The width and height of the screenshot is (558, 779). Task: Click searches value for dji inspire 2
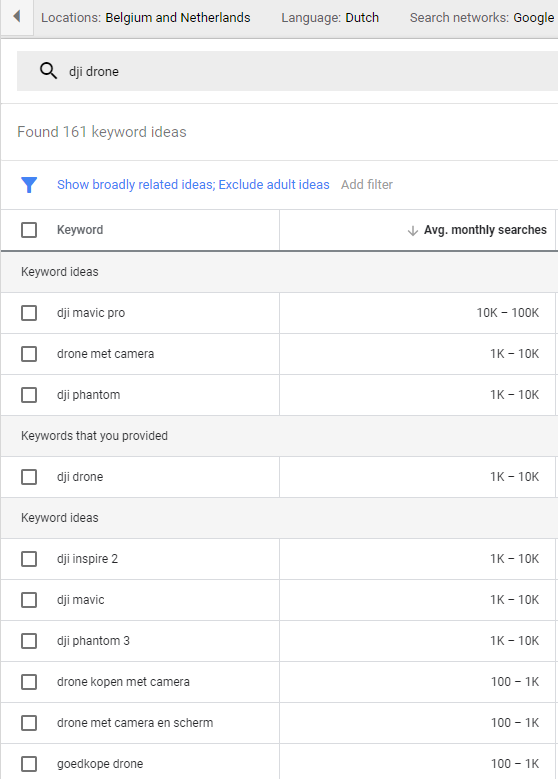tap(514, 559)
